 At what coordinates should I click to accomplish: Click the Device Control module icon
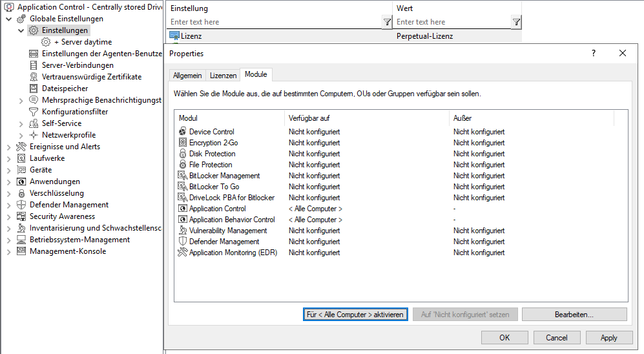point(183,132)
